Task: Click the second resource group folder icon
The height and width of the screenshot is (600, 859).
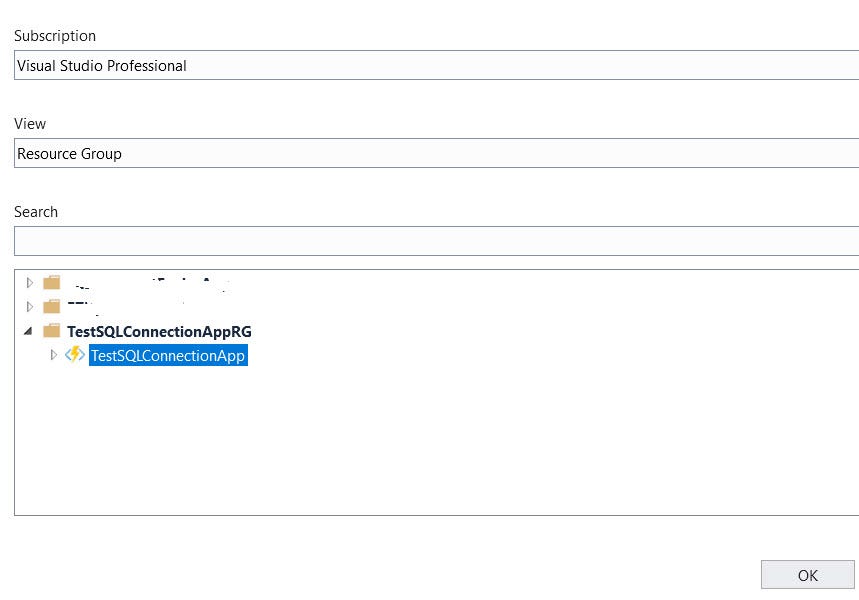Action: 52,307
